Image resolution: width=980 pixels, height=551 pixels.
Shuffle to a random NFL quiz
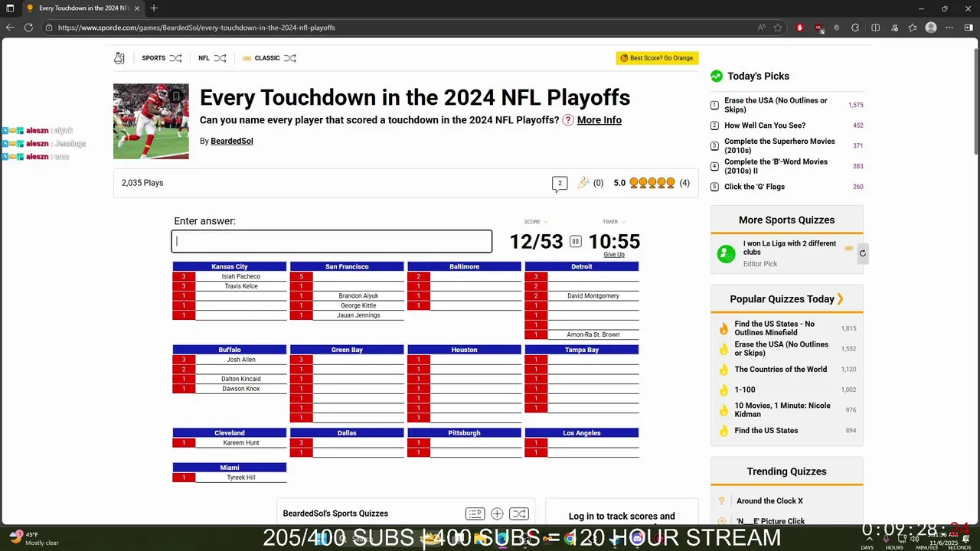[x=220, y=58]
